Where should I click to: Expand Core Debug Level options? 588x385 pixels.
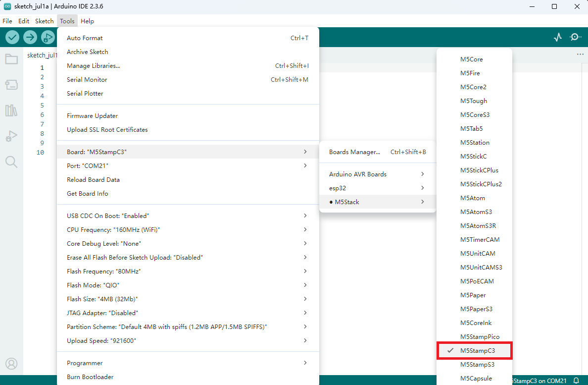tap(188, 243)
